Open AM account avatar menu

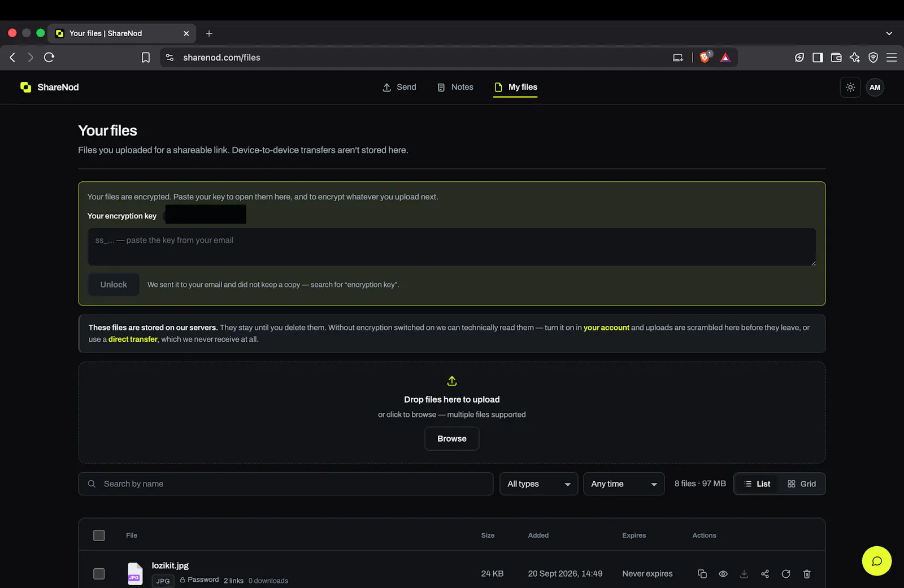(875, 88)
